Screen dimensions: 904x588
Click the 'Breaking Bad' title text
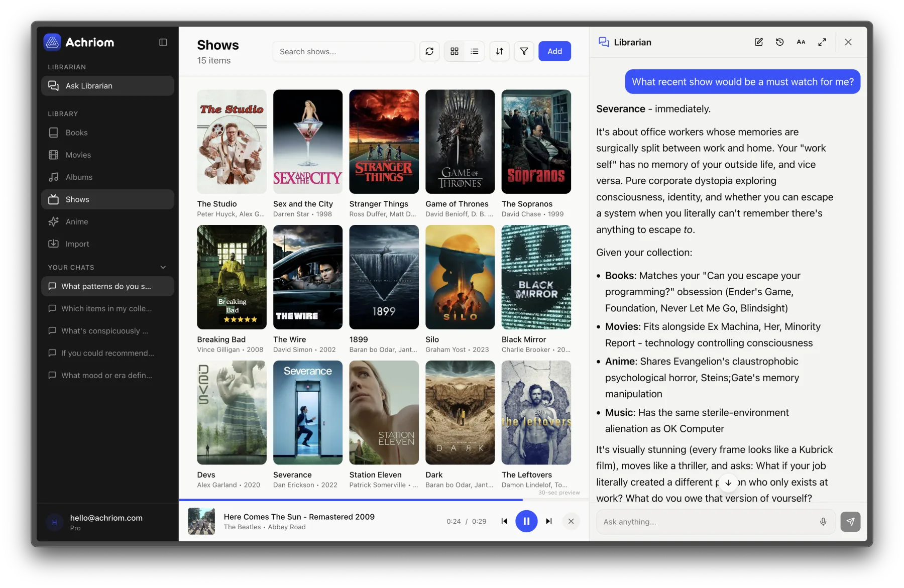click(x=221, y=339)
